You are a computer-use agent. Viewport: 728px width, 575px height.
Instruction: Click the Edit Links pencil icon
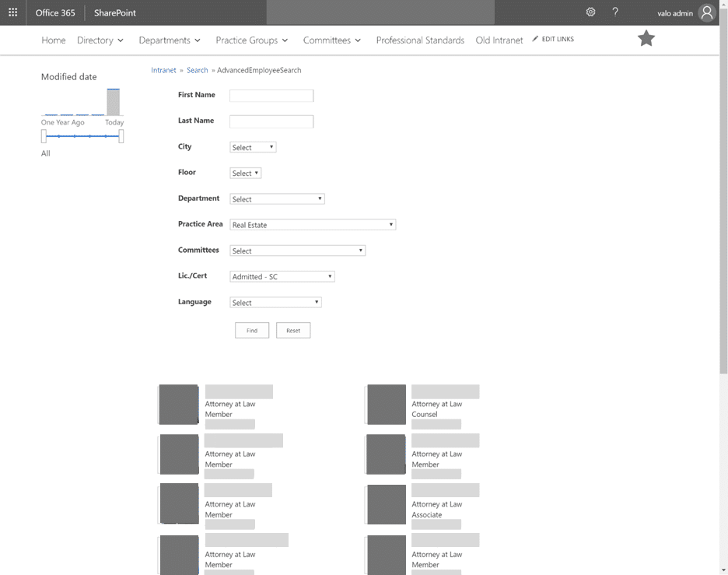(535, 39)
